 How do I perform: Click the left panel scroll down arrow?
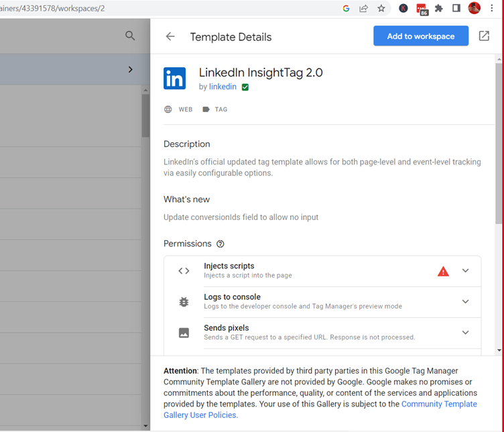[x=145, y=426]
